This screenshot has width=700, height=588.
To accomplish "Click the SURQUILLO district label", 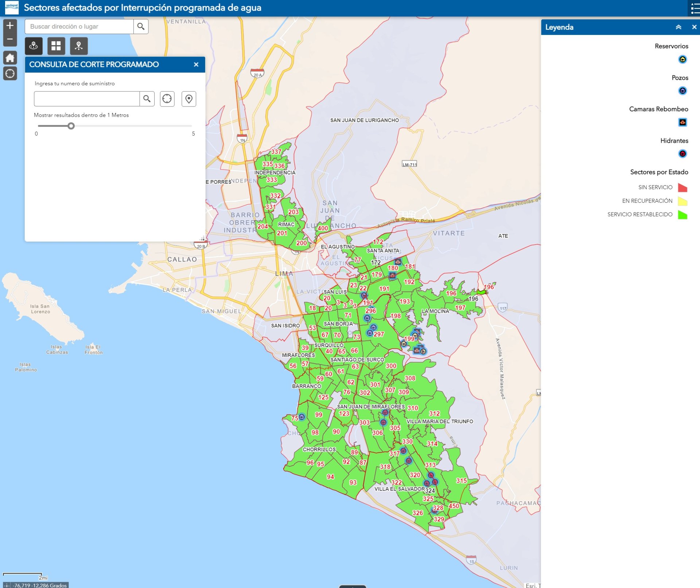I will coord(329,345).
